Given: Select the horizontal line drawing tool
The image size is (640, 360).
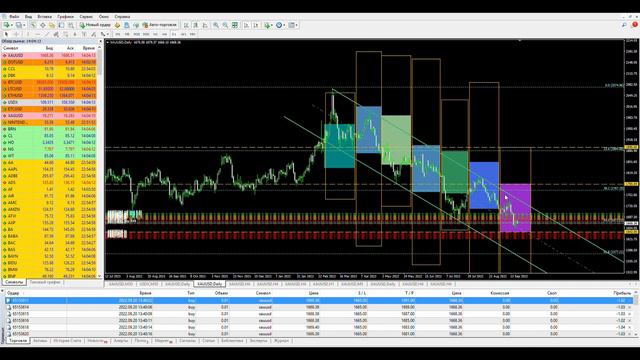Looking at the screenshot, I should [x=37, y=34].
